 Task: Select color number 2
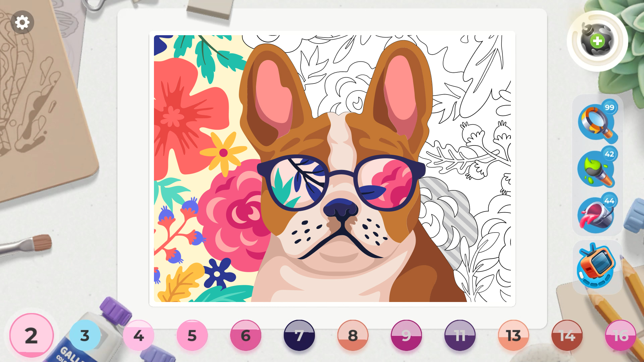32,335
